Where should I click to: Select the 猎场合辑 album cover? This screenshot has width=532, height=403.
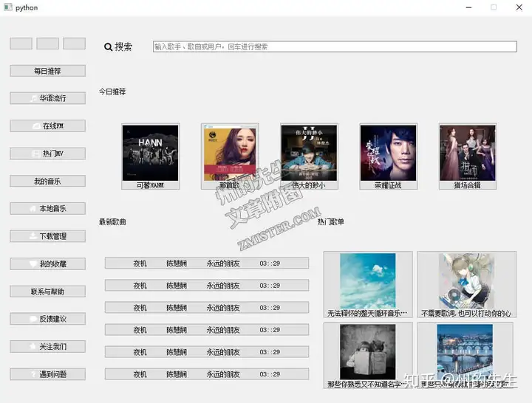click(x=468, y=156)
